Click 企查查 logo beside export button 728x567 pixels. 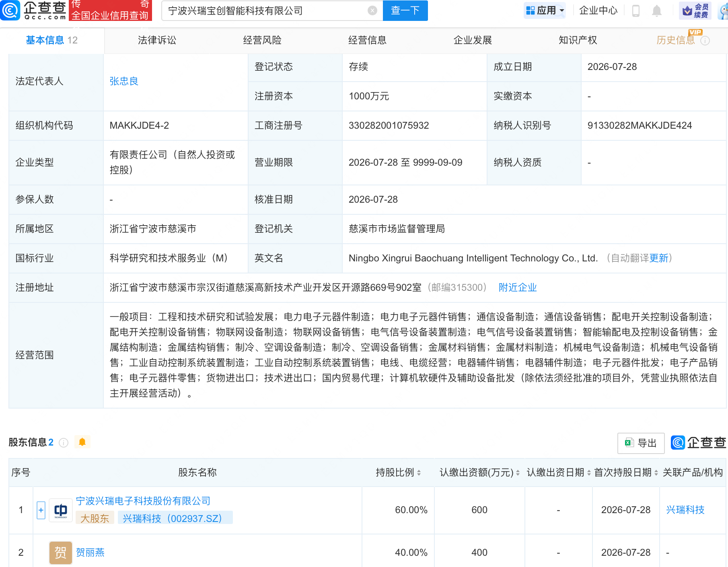coord(698,443)
